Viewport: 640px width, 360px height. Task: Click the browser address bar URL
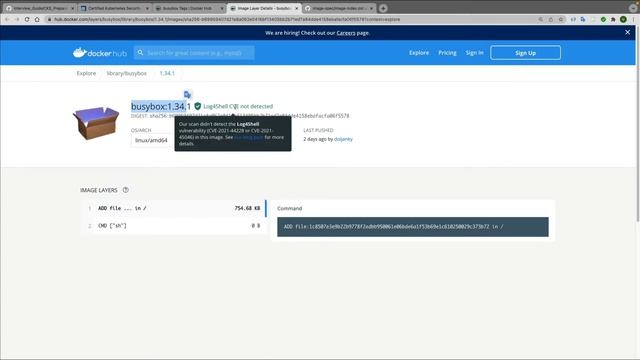click(x=227, y=19)
